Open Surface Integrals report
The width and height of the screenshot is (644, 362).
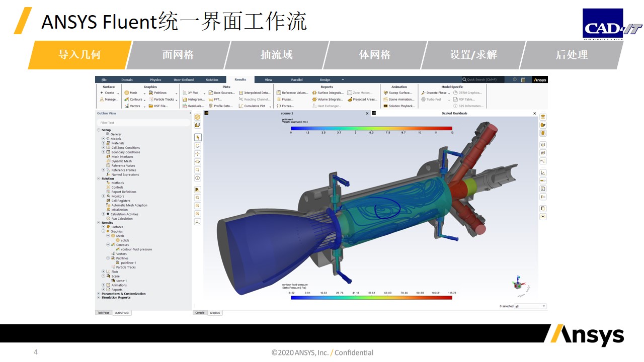click(x=328, y=93)
